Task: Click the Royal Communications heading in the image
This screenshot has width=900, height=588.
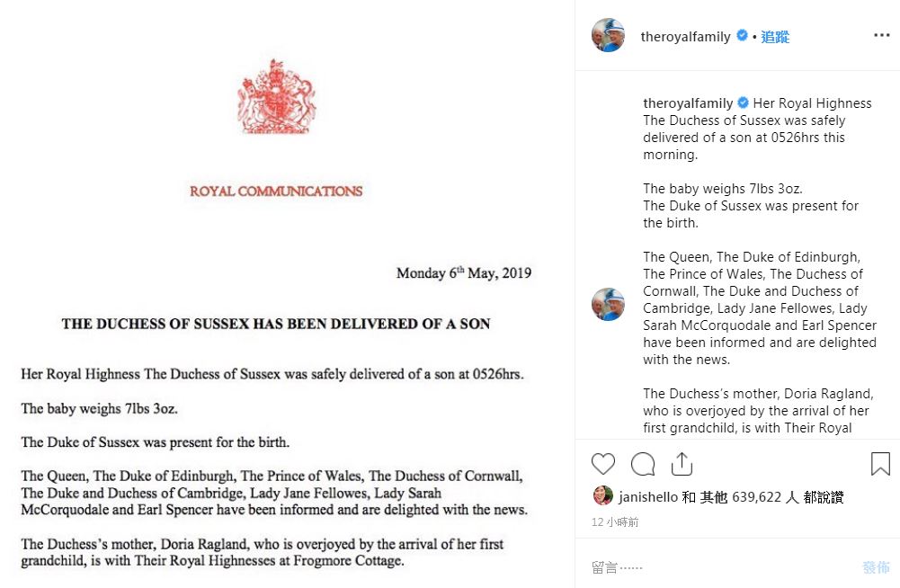Action: tap(276, 192)
